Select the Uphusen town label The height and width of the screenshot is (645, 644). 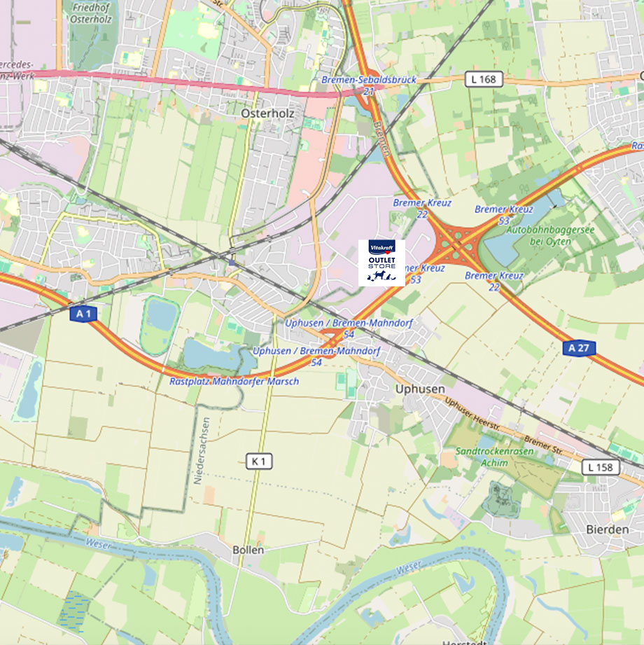coord(420,389)
